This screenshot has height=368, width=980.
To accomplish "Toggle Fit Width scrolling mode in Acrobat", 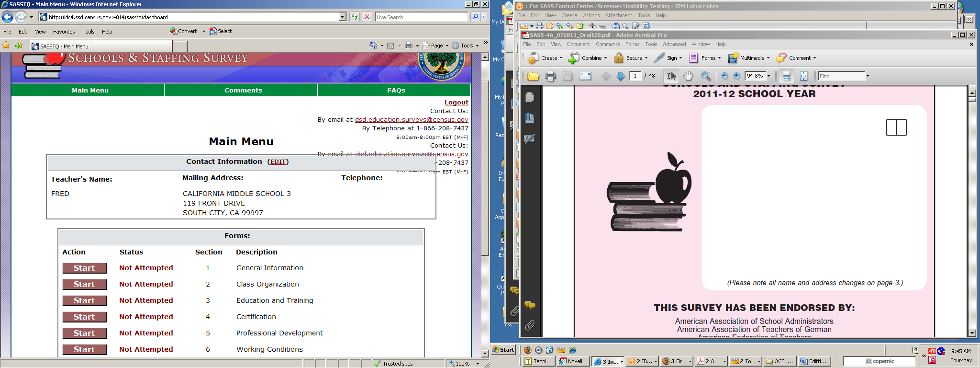I will coord(786,76).
